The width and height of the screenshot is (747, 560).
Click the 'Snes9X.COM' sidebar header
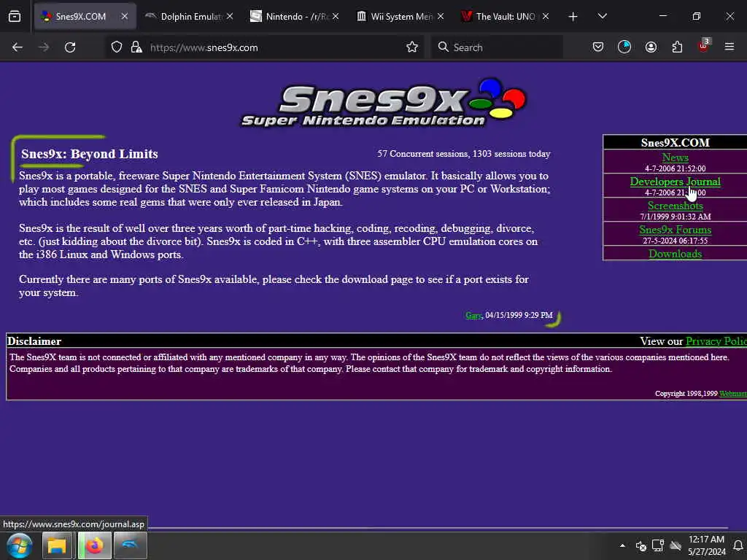click(x=675, y=142)
